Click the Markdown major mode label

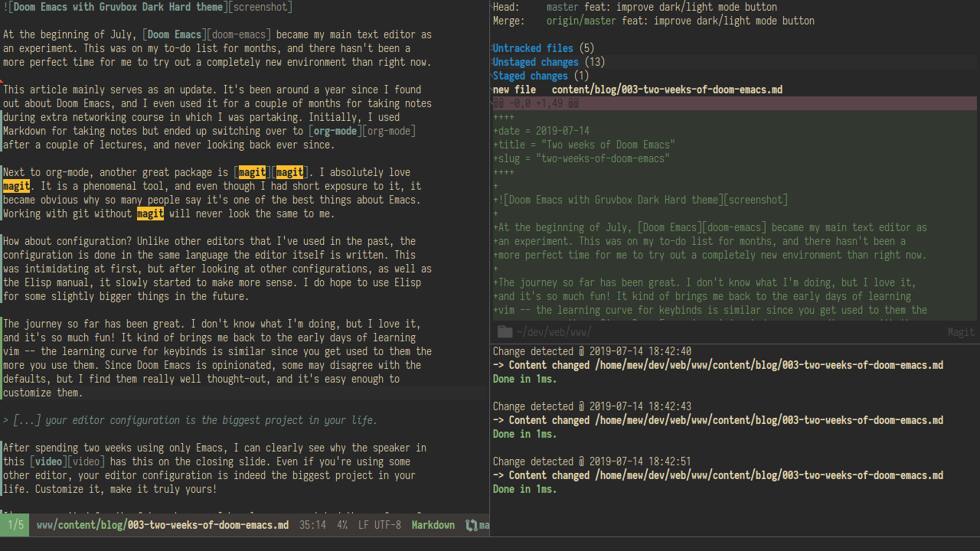pos(433,525)
